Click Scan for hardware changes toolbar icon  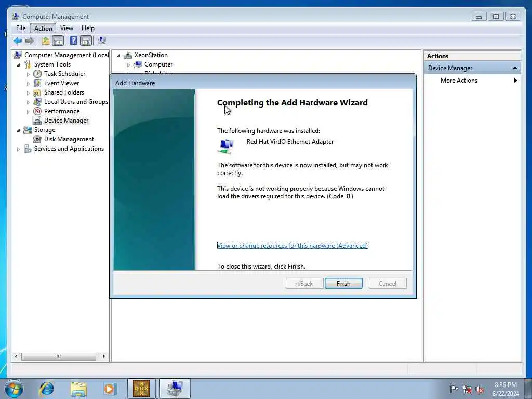point(102,41)
